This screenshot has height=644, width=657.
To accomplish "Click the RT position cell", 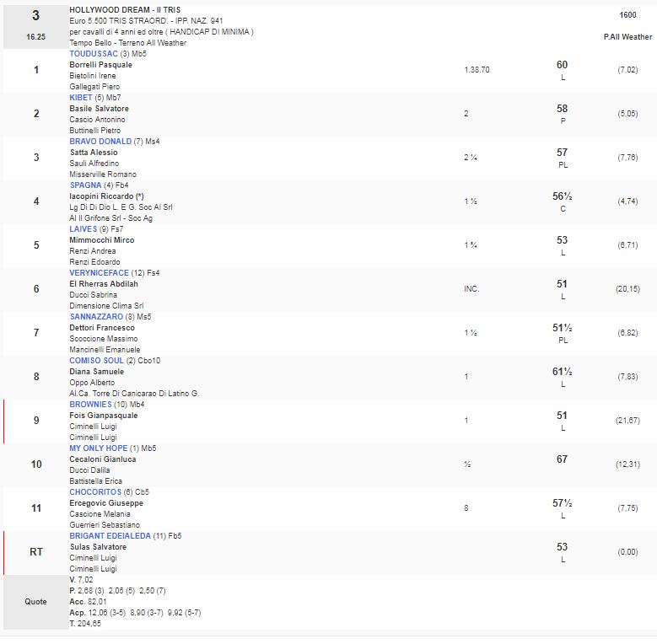I will pos(35,552).
